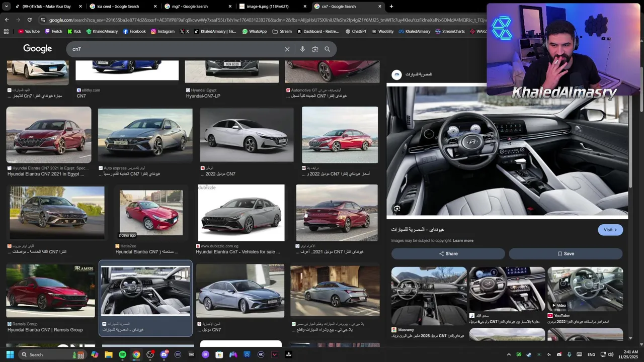Image resolution: width=644 pixels, height=362 pixels.
Task: Save the previewed image
Action: (x=566, y=253)
